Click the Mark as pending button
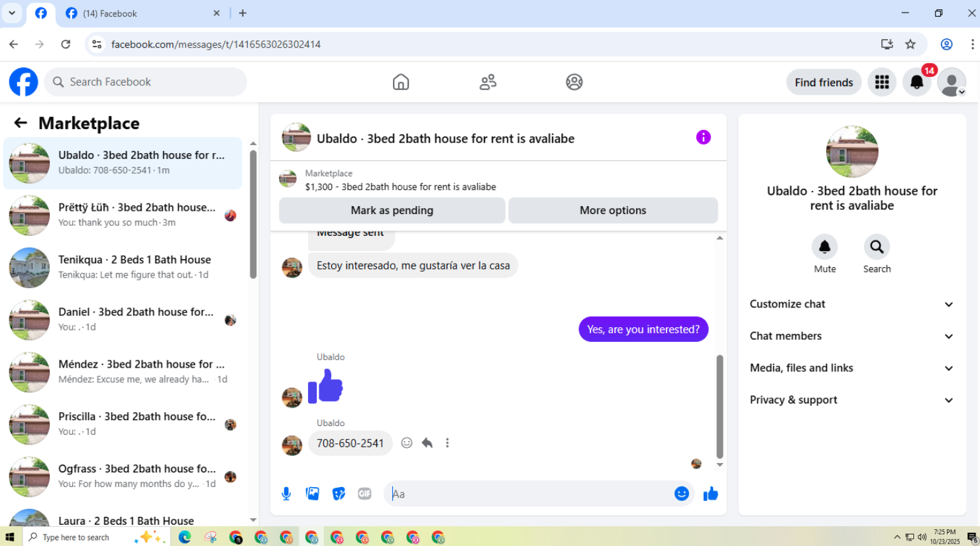The image size is (980, 546). 392,210
